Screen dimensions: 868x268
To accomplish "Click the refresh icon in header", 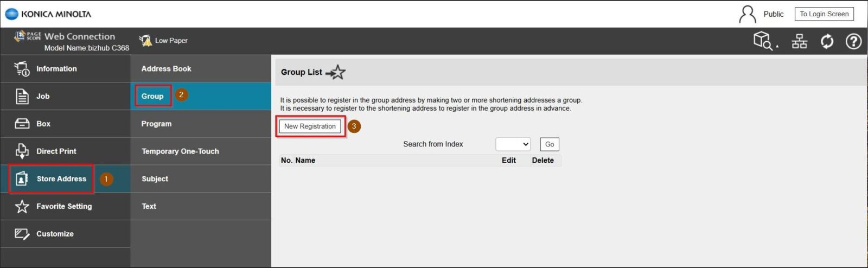I will click(827, 41).
